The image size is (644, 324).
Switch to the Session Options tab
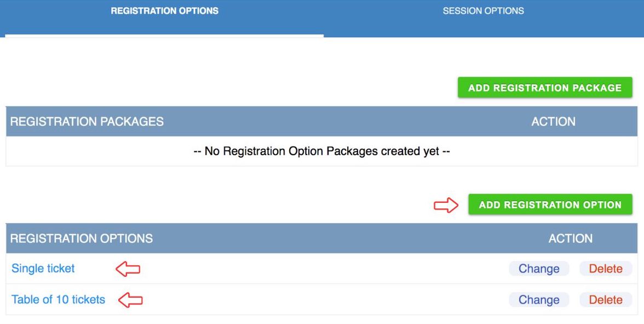coord(483,11)
